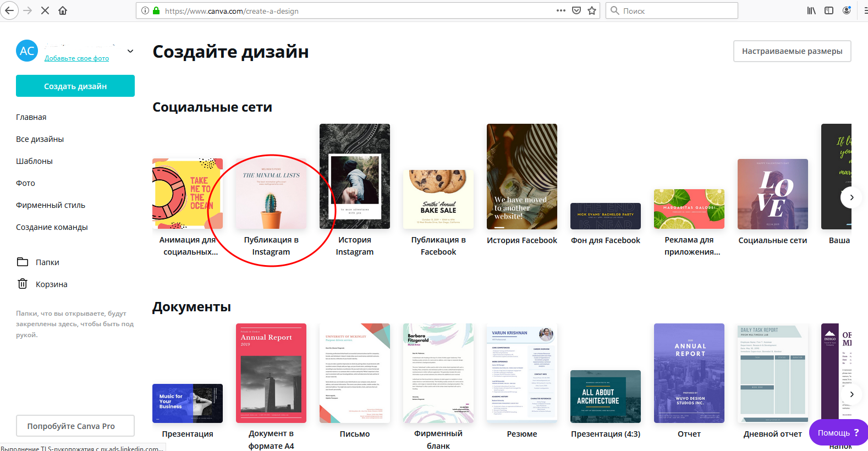The image size is (868, 451).
Task: Stop loading the page
Action: [x=45, y=10]
